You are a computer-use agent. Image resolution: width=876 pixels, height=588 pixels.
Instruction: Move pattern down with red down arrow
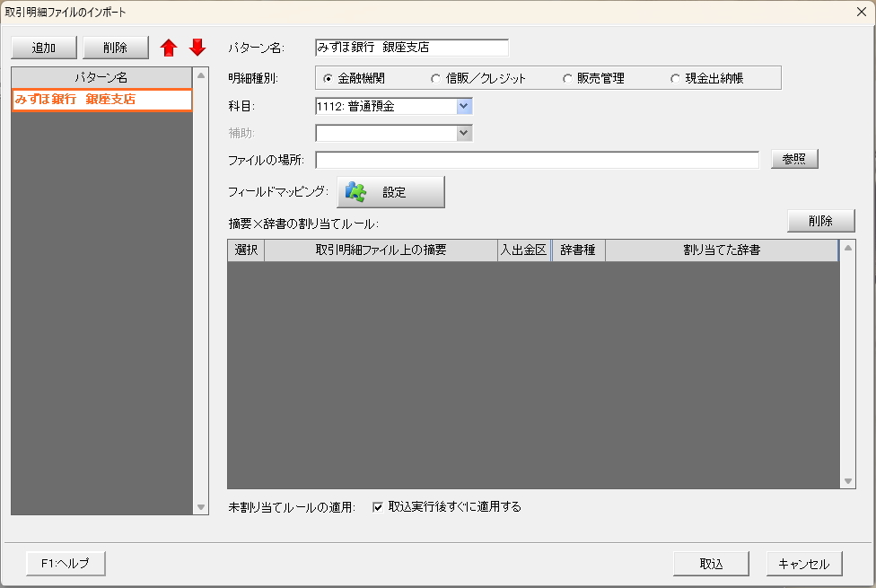click(x=197, y=48)
